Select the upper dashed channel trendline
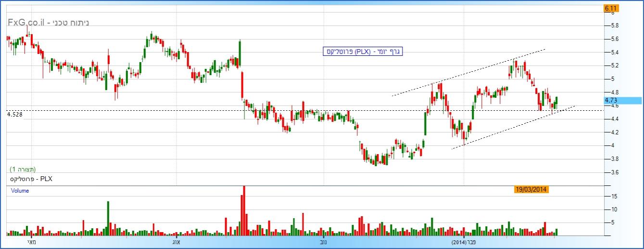The height and width of the screenshot is (249, 644). coord(469,72)
